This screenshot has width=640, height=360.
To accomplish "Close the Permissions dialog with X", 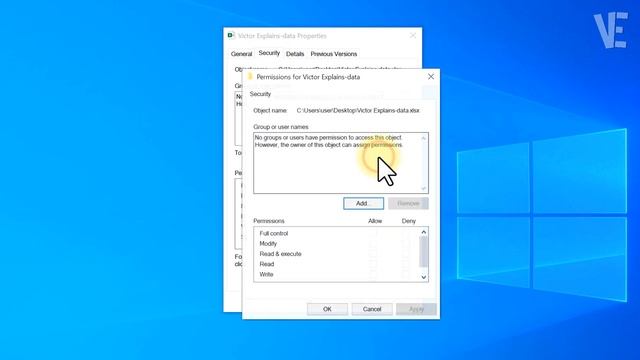I will [x=431, y=77].
